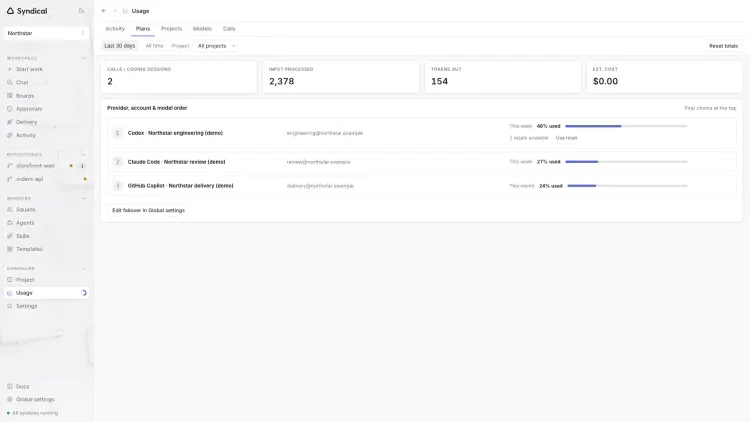750x422 pixels.
Task: Go back with the left arrow
Action: click(104, 11)
